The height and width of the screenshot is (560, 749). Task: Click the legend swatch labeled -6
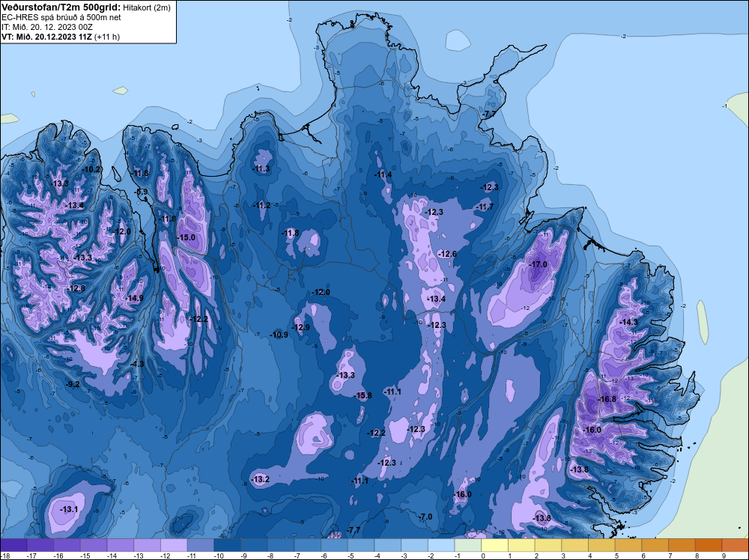point(334,545)
